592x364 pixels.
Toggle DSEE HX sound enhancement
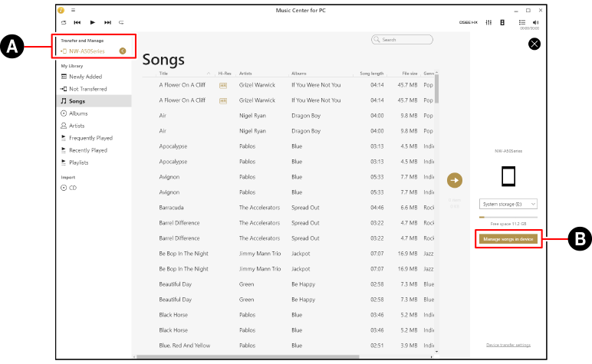(x=468, y=23)
